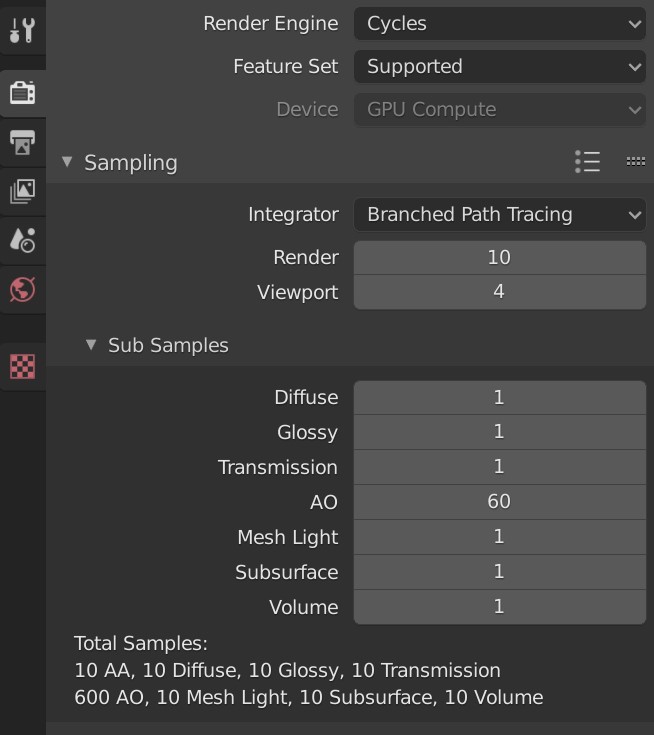Select the Render properties tab icon
The image size is (654, 735).
(x=22, y=92)
